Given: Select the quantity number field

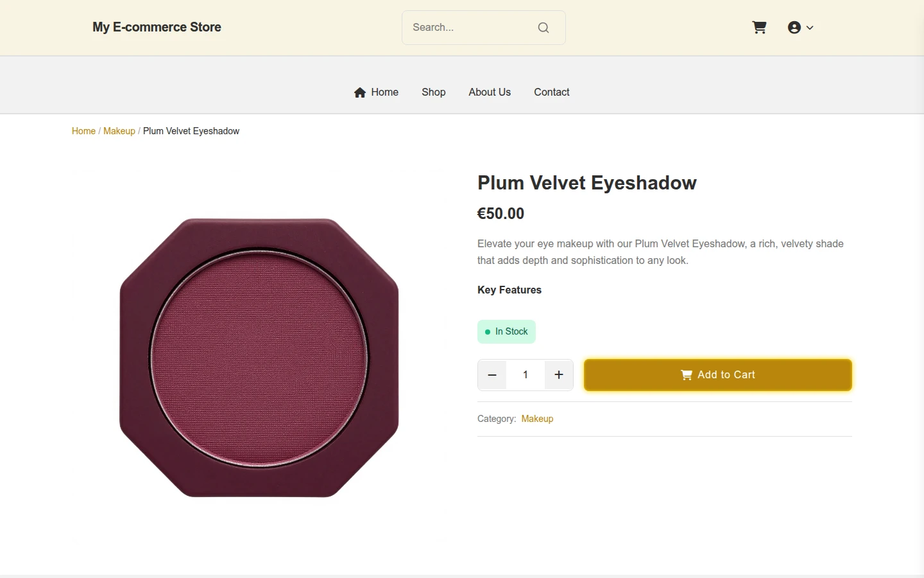Looking at the screenshot, I should point(526,375).
